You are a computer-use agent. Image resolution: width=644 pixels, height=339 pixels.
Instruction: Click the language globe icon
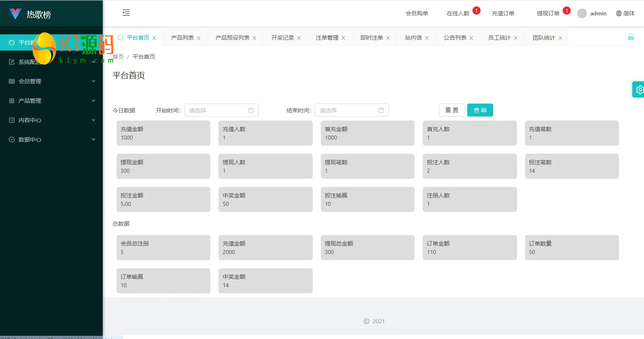pos(619,13)
